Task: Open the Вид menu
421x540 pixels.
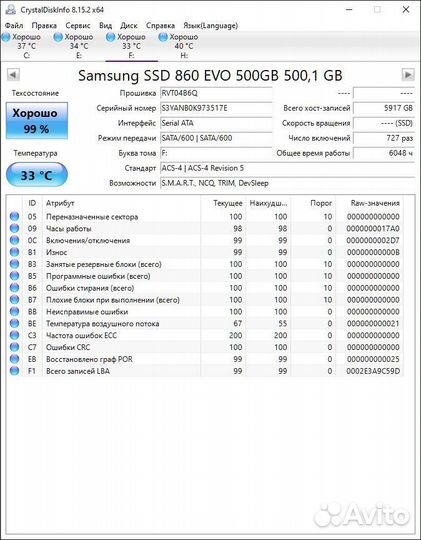Action: (105, 25)
